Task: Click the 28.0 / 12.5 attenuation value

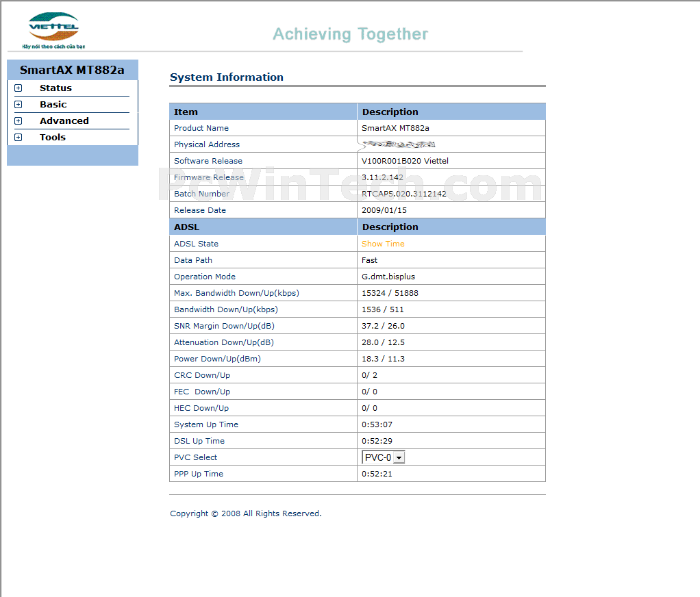Action: click(x=383, y=343)
